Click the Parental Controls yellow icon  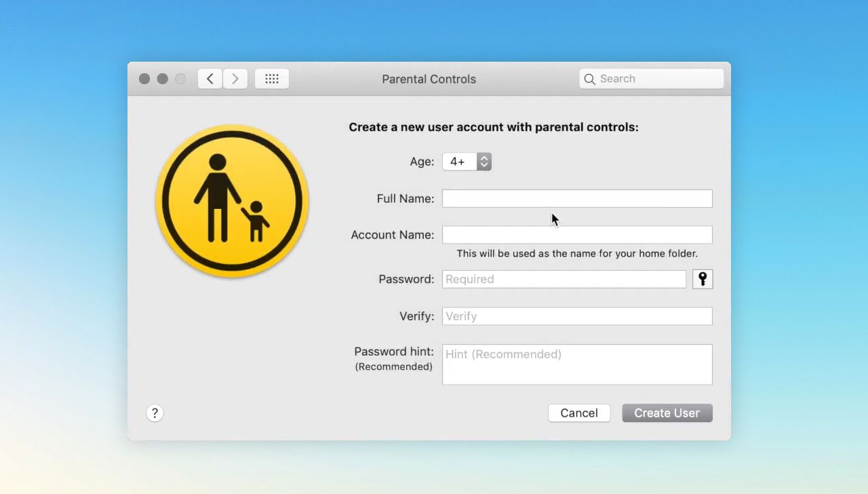(x=232, y=201)
